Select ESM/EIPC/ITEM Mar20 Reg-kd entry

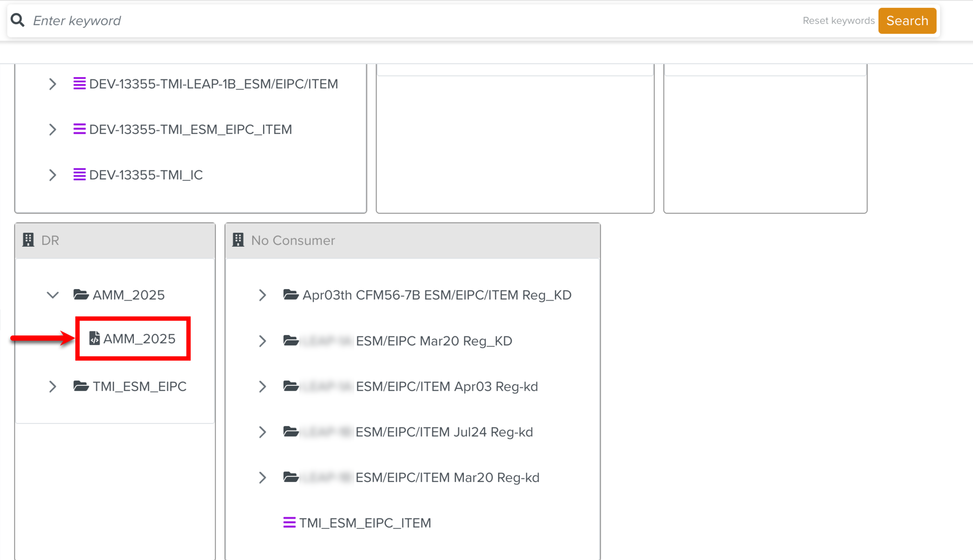point(447,477)
